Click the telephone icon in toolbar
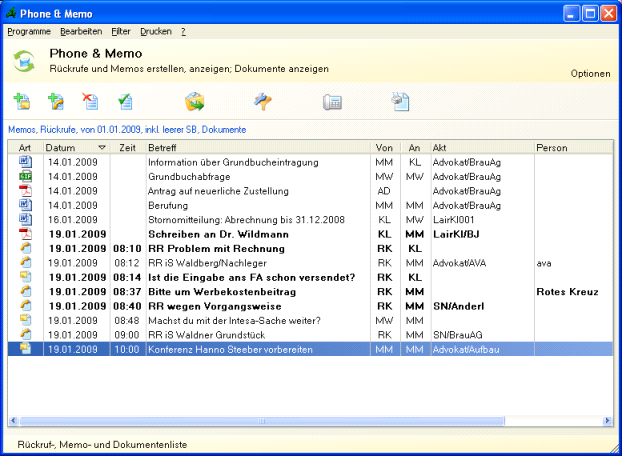Image resolution: width=622 pixels, height=456 pixels. coord(332,101)
